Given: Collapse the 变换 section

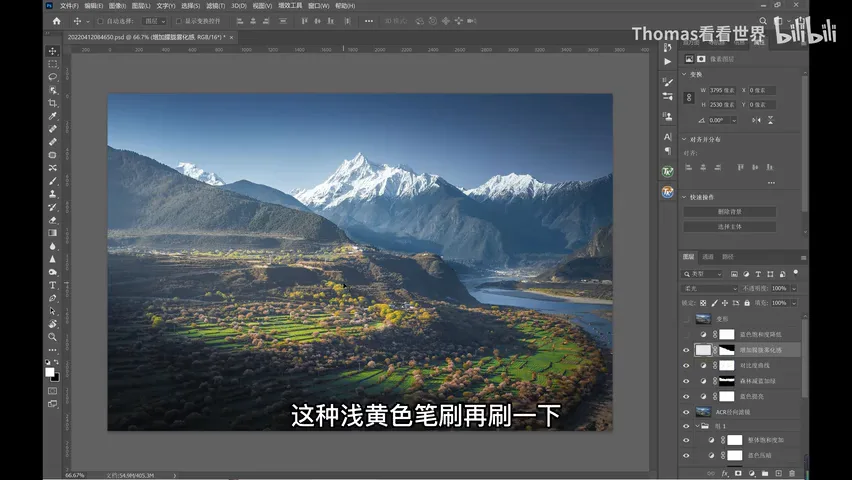Looking at the screenshot, I should 684,74.
